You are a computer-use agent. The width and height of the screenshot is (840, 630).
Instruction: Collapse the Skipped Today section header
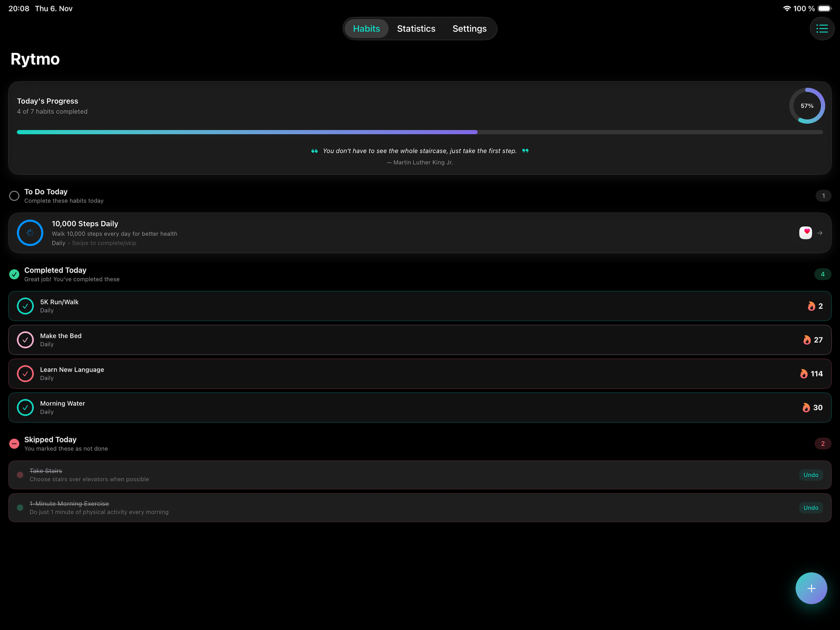[x=420, y=444]
